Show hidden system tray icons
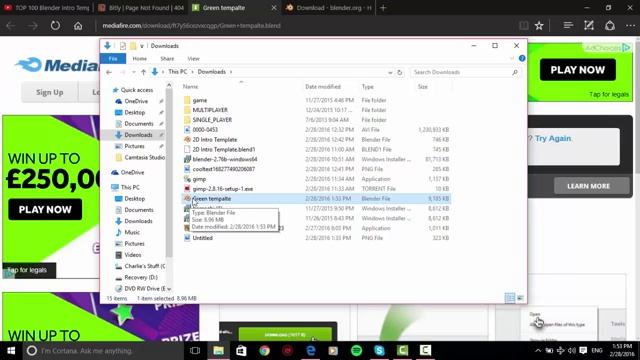Screen dimensions: 640x360 tap(538, 351)
